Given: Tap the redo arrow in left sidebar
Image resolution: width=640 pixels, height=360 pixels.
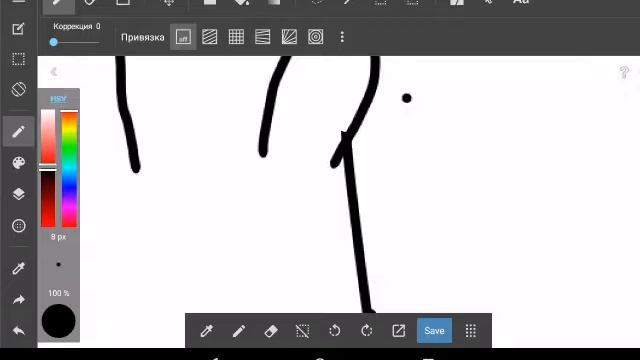Looking at the screenshot, I should coord(18,300).
